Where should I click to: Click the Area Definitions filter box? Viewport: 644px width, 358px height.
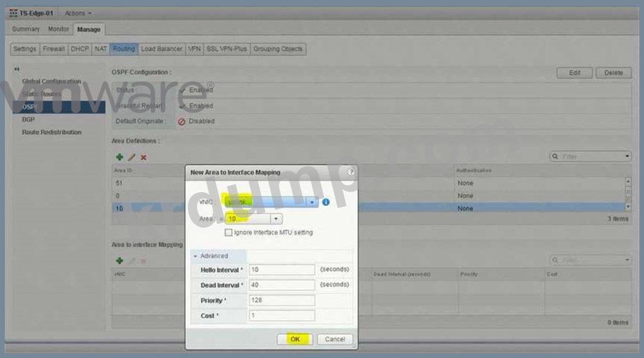coord(590,156)
